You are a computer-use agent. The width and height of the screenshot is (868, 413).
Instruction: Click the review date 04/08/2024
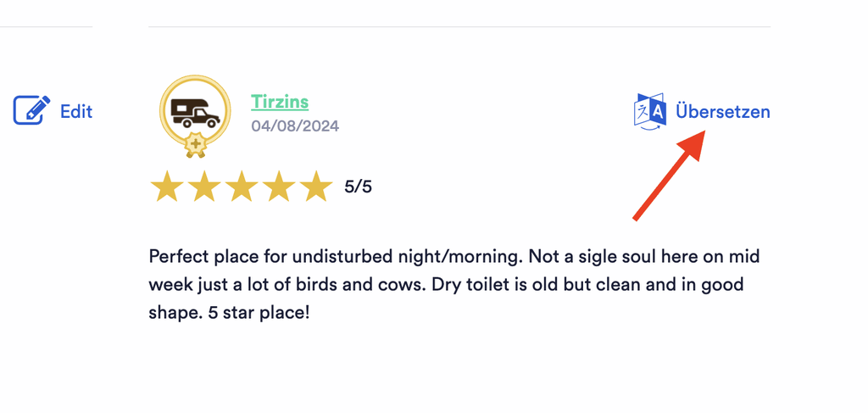(x=295, y=126)
